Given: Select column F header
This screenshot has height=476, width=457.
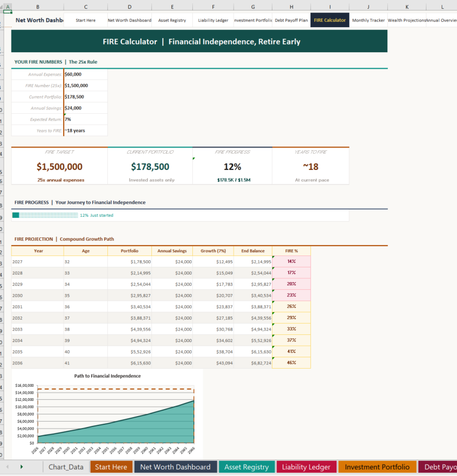Looking at the screenshot, I should (x=213, y=7).
